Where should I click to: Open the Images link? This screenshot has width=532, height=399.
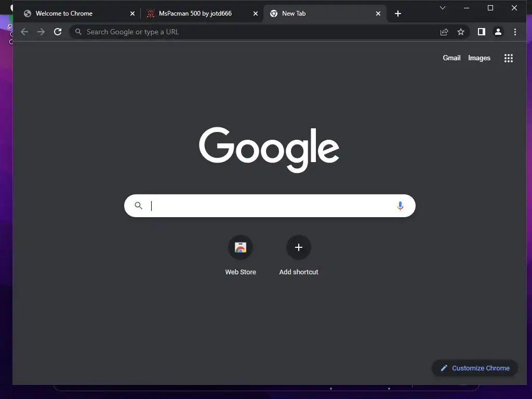(479, 58)
